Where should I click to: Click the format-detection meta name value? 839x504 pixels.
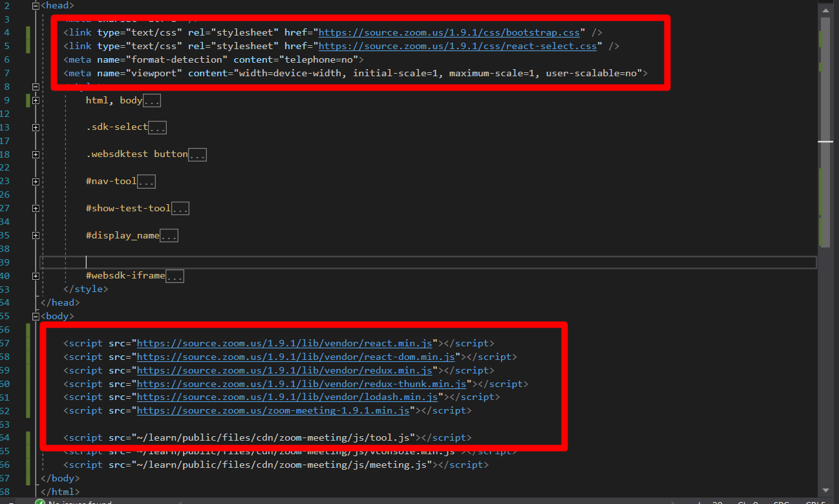[176, 59]
